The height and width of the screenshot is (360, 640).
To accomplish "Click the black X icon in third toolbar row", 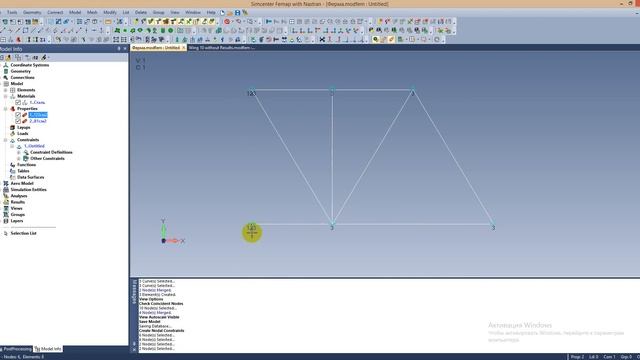I will click(322, 40).
